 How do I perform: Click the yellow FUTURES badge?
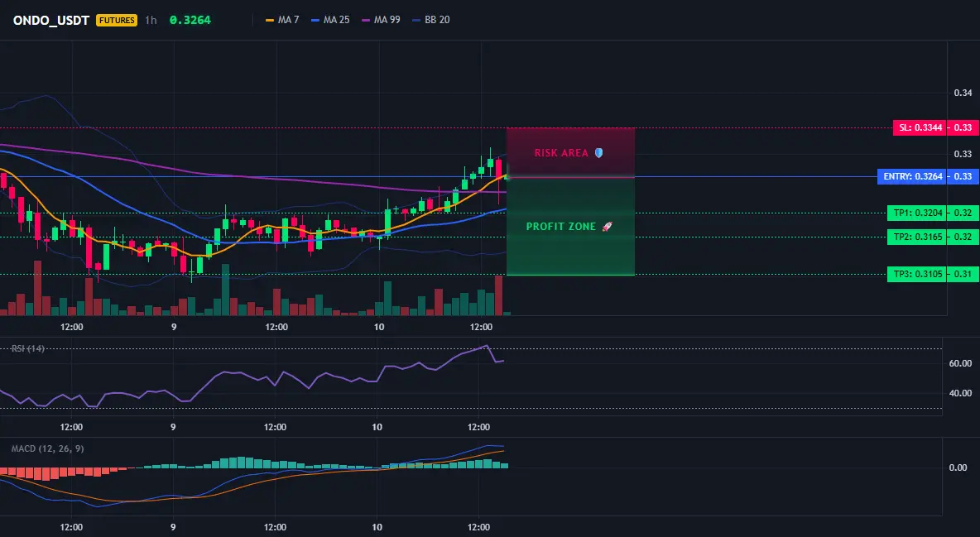(117, 20)
